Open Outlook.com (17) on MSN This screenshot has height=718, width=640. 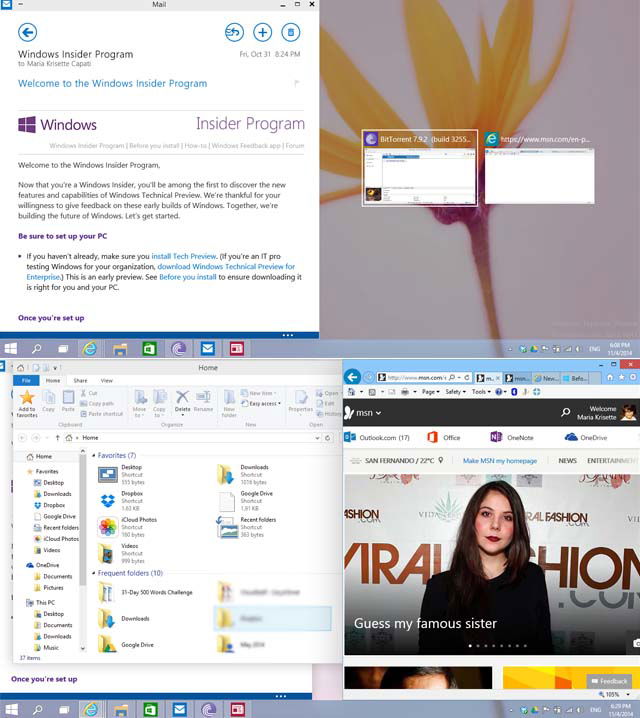(377, 438)
